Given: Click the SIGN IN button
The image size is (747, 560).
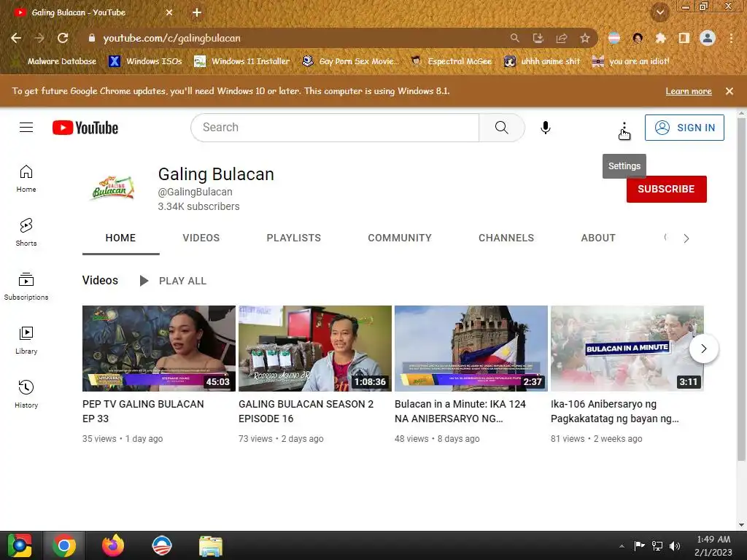Looking at the screenshot, I should [x=684, y=128].
